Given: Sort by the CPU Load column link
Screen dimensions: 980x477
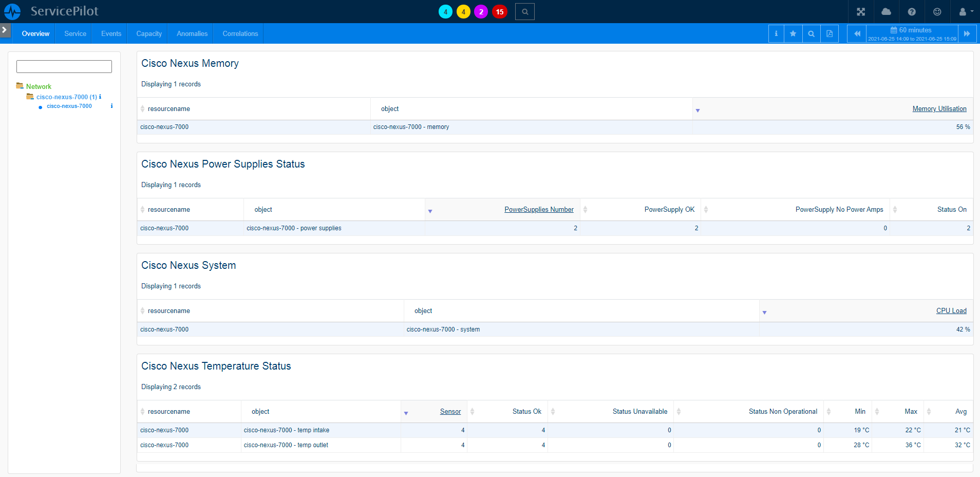Looking at the screenshot, I should pos(951,311).
